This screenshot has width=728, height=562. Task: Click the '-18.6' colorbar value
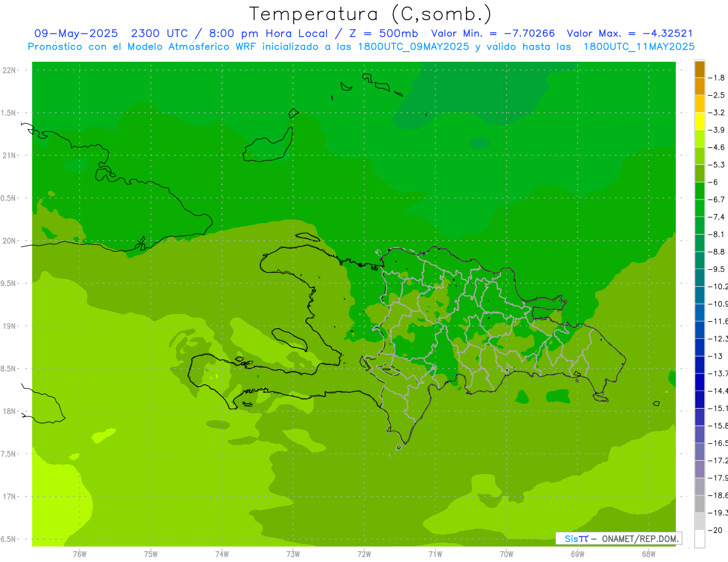pyautogui.click(x=718, y=495)
